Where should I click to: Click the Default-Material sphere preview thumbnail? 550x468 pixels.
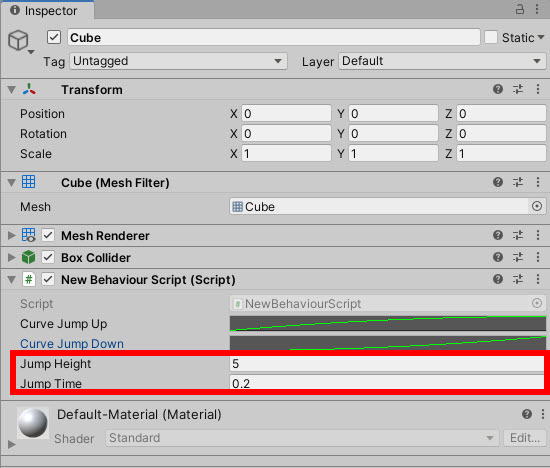coord(33,423)
